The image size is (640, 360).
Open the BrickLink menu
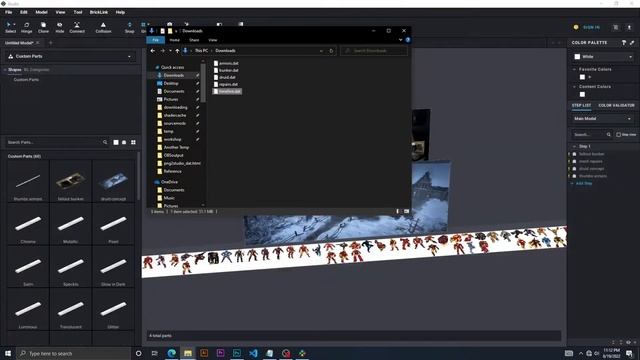[99, 12]
